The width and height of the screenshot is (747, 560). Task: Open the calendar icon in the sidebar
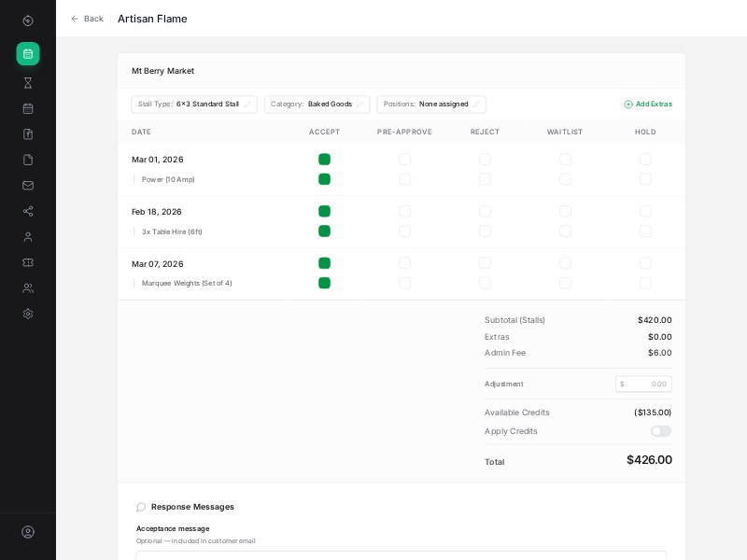28,108
